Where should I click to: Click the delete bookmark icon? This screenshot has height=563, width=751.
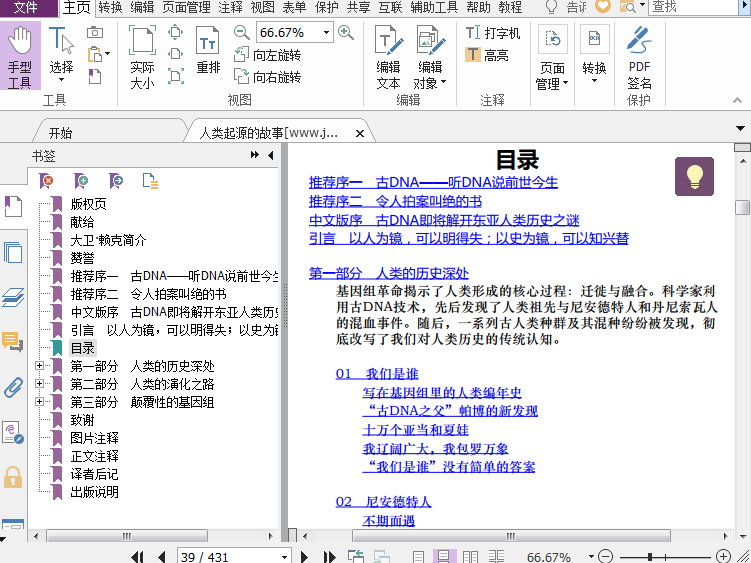click(46, 181)
